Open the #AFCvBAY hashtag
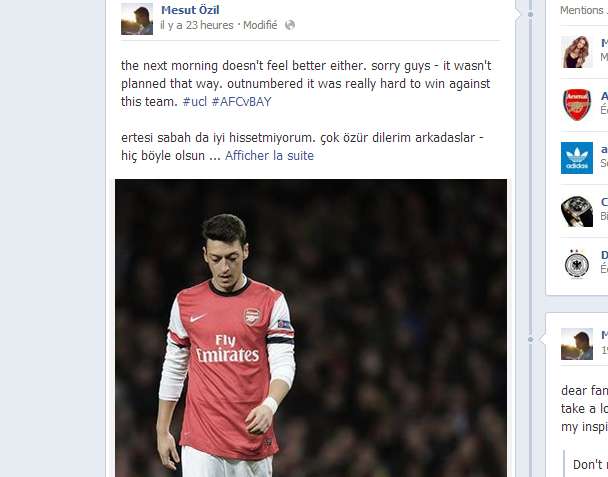The height and width of the screenshot is (477, 608). [241, 102]
